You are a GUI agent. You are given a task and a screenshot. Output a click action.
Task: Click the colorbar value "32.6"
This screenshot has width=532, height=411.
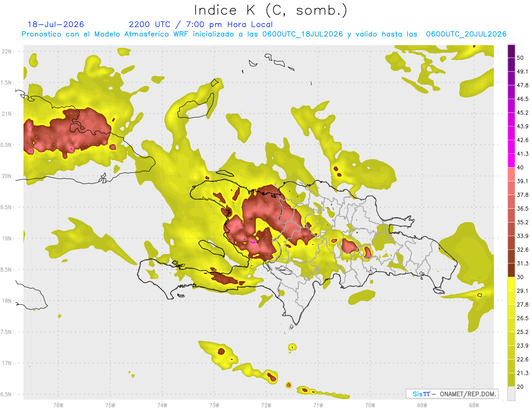(x=523, y=250)
